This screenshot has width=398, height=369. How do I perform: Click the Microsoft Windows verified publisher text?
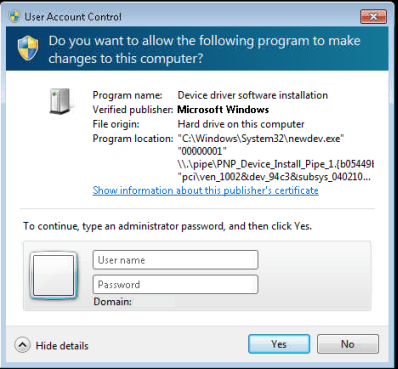[x=223, y=110]
